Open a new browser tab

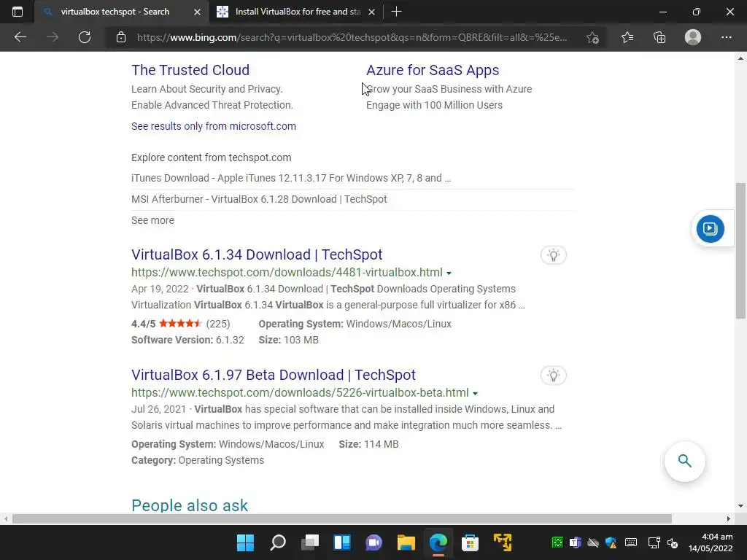tap(396, 12)
